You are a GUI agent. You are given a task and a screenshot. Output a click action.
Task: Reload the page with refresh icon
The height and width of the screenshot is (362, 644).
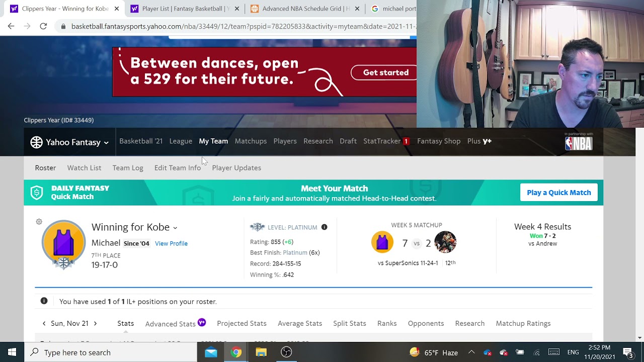pos(43,26)
